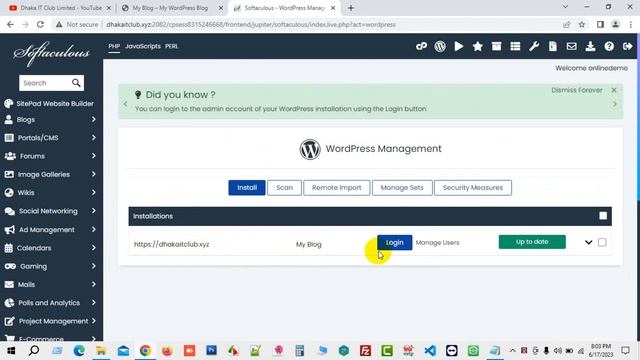
Task: Expand the Calendars category
Action: coord(93,248)
